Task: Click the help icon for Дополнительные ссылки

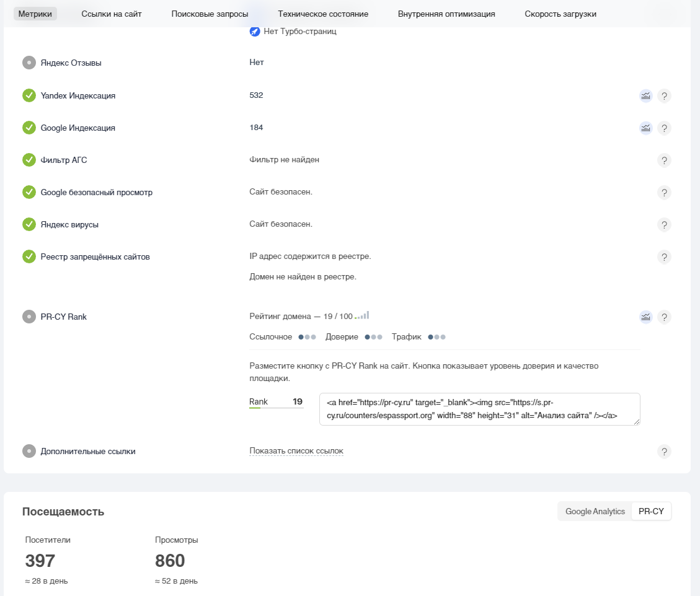Action: pos(664,452)
